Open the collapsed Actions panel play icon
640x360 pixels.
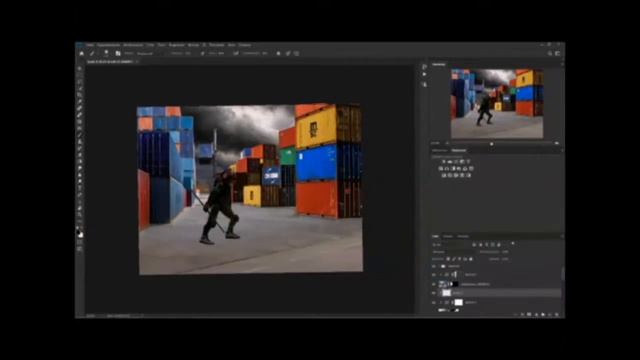[x=424, y=74]
